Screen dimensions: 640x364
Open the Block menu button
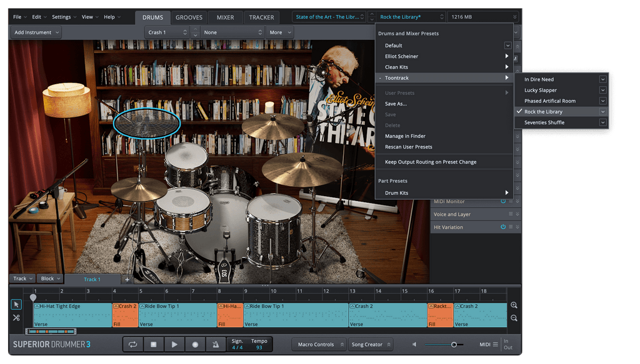(x=50, y=278)
